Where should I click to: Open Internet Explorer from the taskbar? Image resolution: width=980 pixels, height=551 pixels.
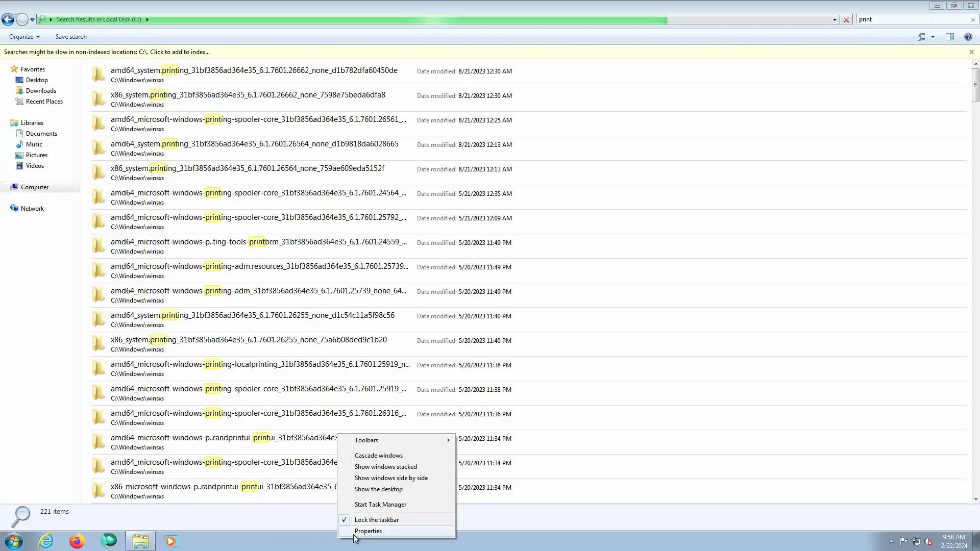(x=46, y=541)
